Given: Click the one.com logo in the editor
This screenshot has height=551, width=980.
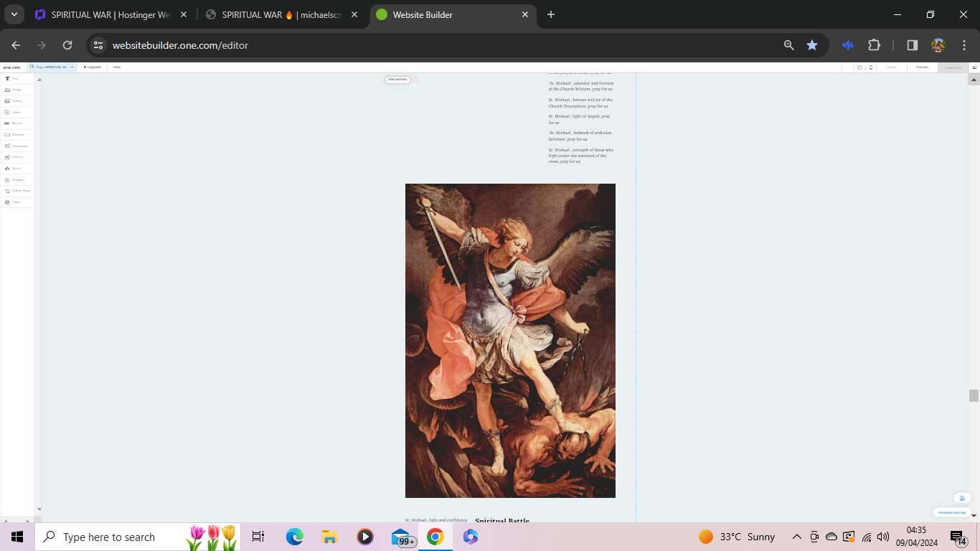Looking at the screenshot, I should pyautogui.click(x=12, y=67).
